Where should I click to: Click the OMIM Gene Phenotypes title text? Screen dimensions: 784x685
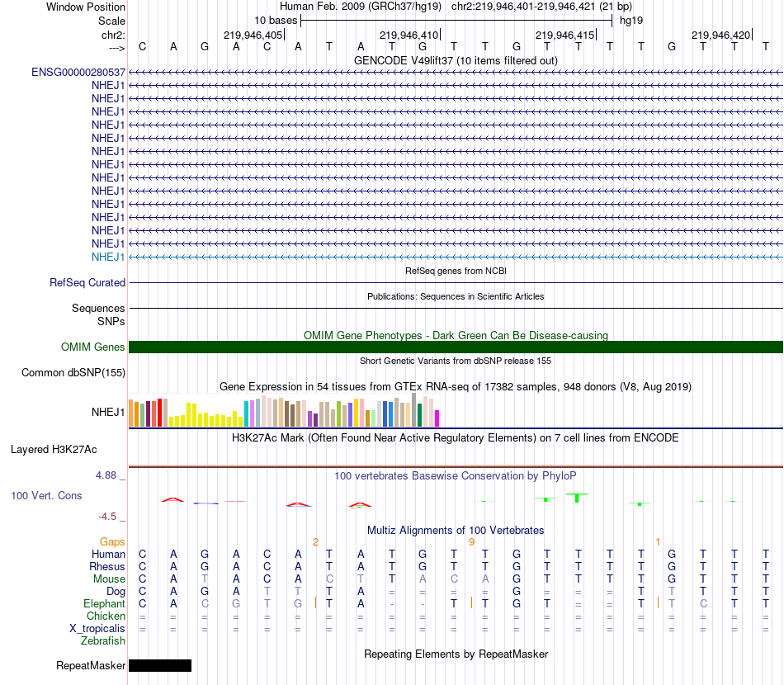coord(456,336)
